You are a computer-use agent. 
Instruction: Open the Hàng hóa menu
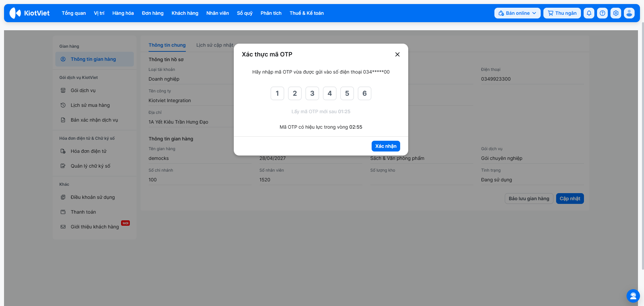(123, 13)
